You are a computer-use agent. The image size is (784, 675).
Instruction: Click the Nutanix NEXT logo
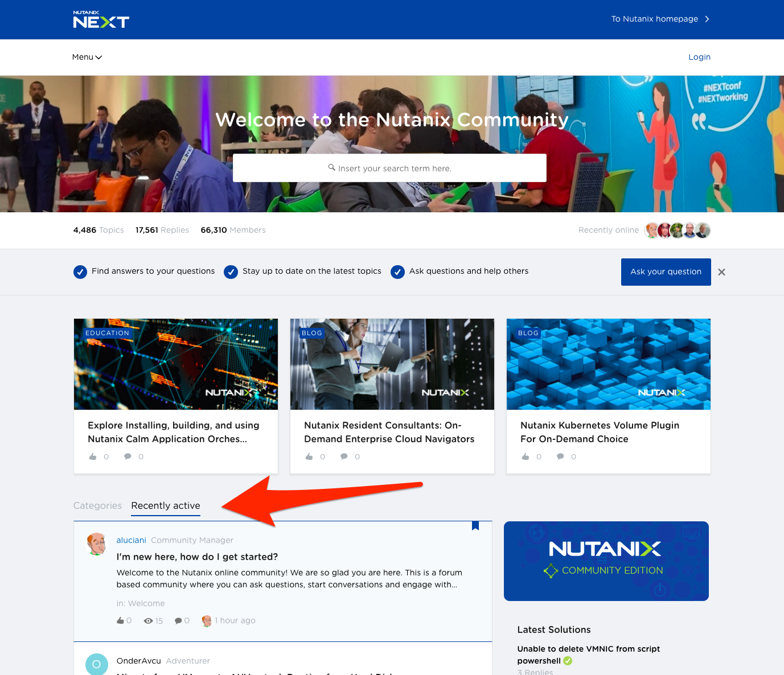pos(101,20)
